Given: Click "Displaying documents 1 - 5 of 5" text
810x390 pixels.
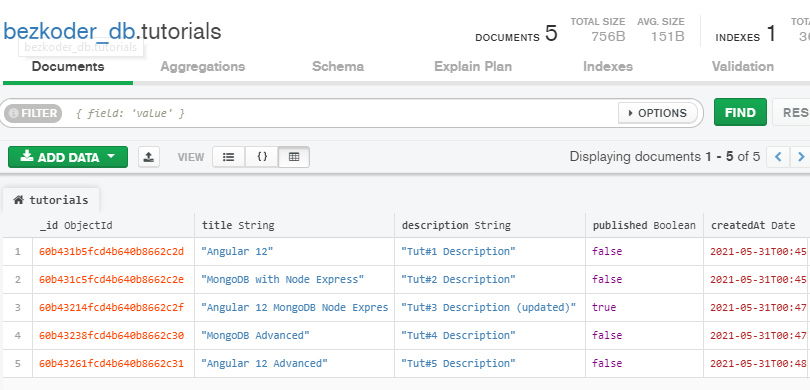Looking at the screenshot, I should 664,157.
